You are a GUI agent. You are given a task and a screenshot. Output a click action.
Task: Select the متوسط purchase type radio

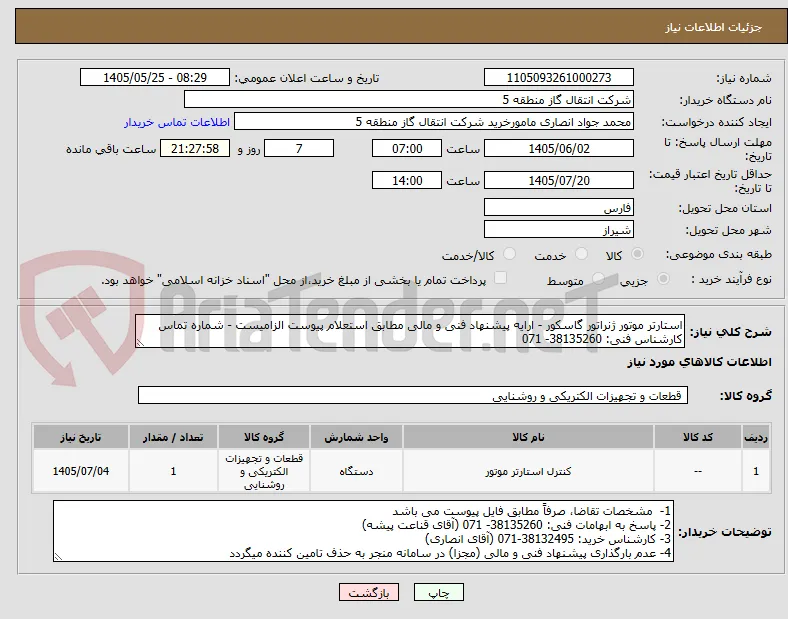tap(598, 278)
